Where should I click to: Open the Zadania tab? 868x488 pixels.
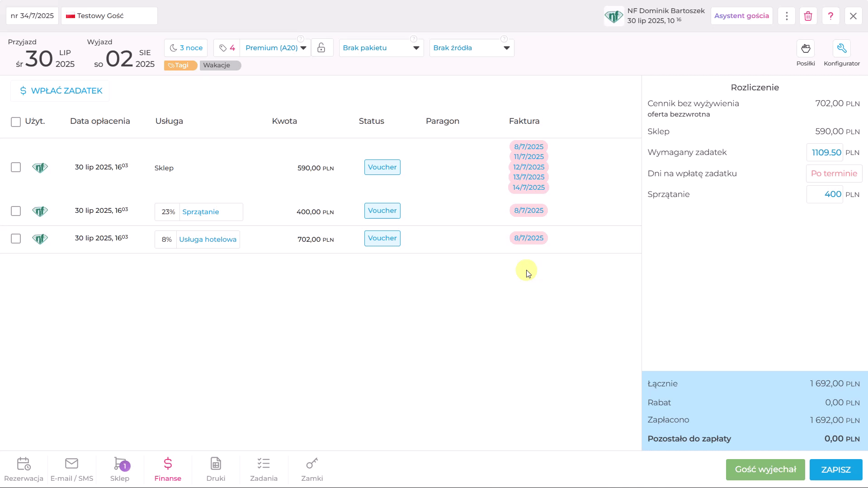[264, 469]
